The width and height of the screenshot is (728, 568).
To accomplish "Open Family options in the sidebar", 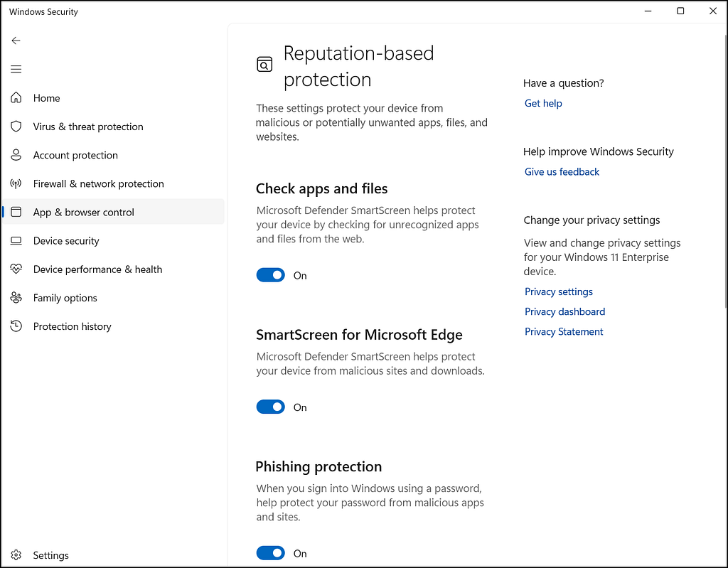I will tap(65, 297).
